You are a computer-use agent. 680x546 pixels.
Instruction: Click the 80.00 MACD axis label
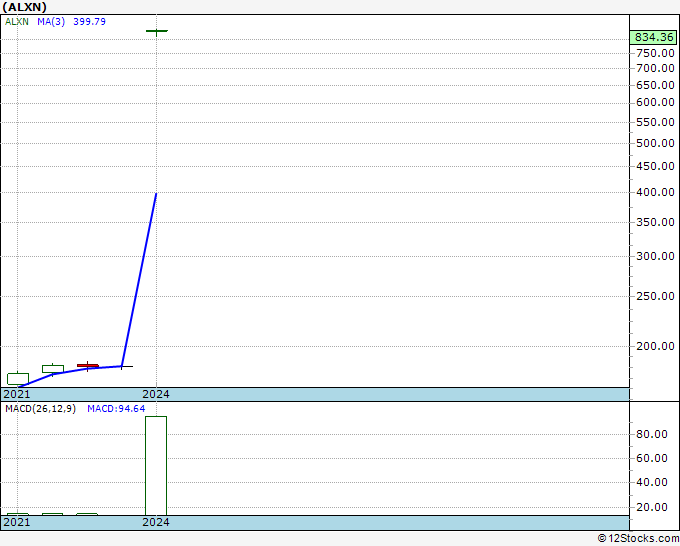[652, 434]
